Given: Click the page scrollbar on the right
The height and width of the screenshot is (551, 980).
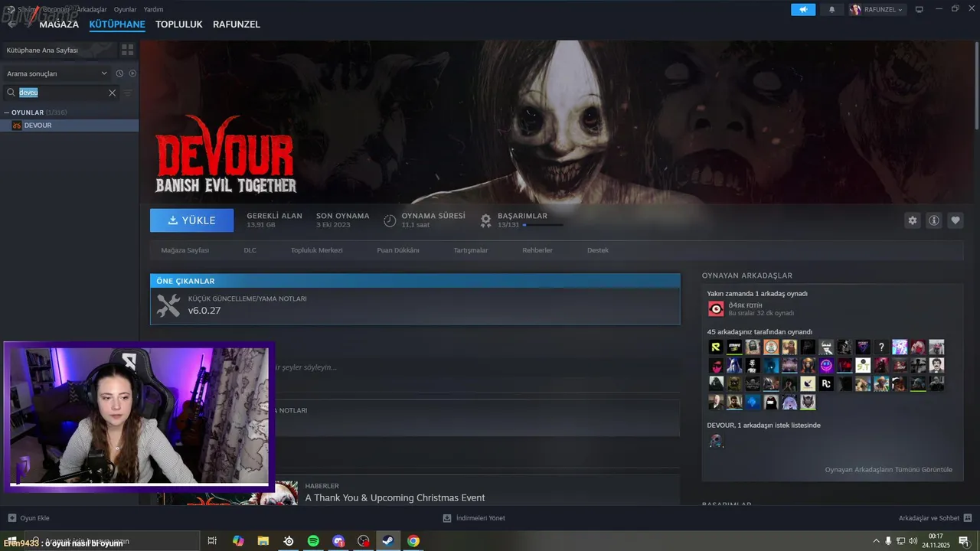Looking at the screenshot, I should click(x=977, y=84).
